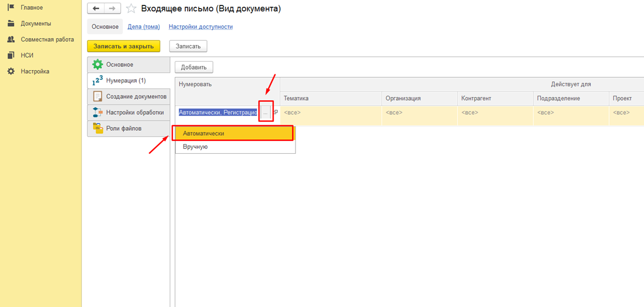The width and height of the screenshot is (644, 307).
Task: Choose Вручную from the dropdown list
Action: (x=235, y=147)
